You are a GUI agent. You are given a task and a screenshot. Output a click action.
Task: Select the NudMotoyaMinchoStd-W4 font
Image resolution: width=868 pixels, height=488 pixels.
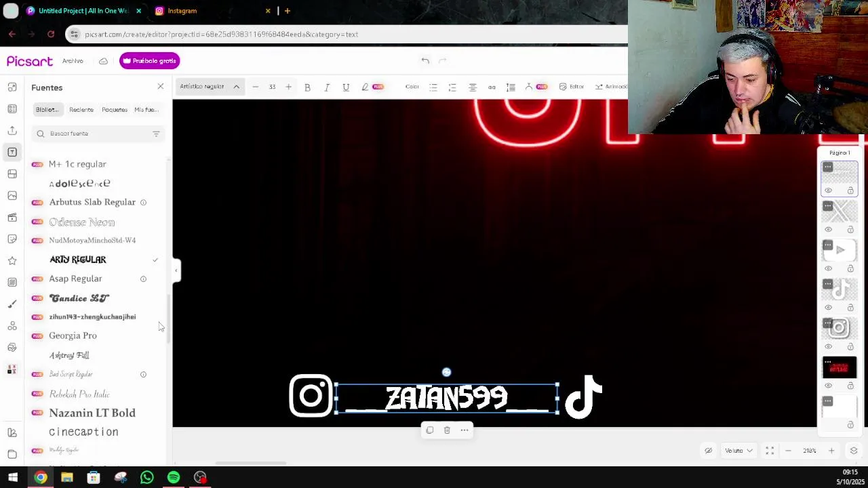tap(92, 240)
